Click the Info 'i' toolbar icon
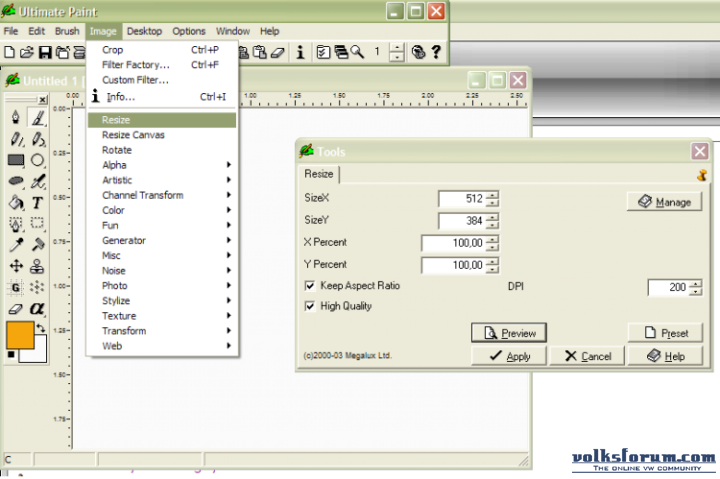The height and width of the screenshot is (479, 720). (x=300, y=52)
